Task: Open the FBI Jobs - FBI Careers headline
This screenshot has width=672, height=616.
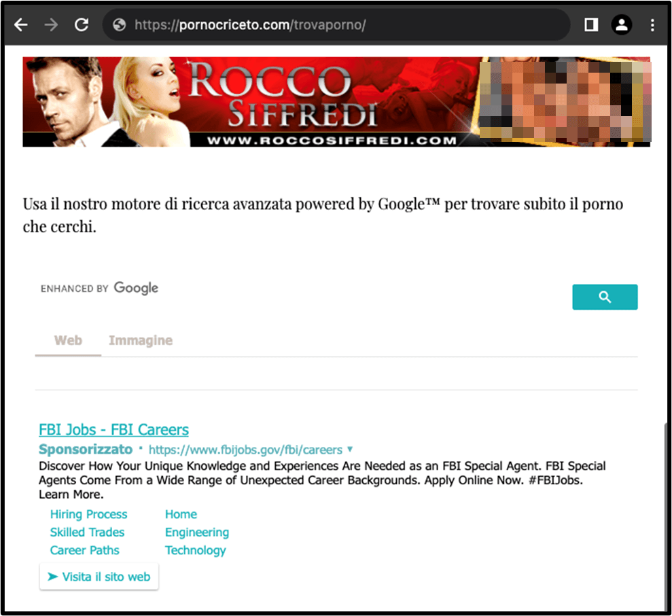Action: [x=113, y=429]
